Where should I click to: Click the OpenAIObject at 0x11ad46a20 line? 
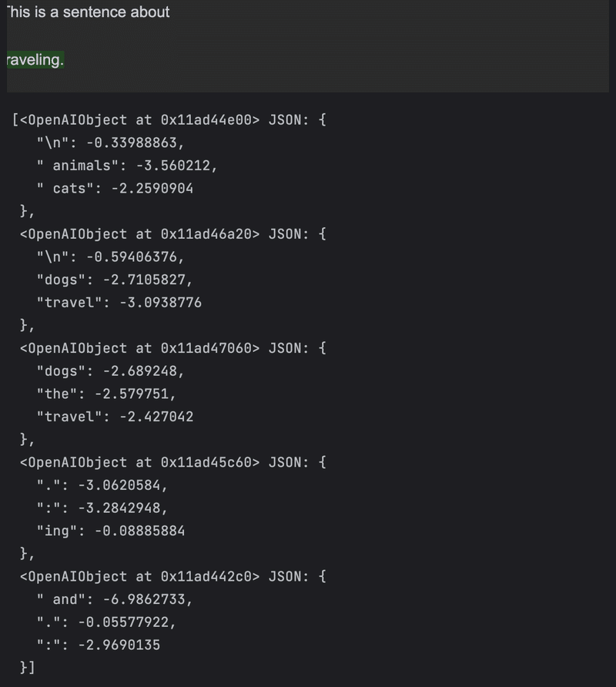coord(173,234)
